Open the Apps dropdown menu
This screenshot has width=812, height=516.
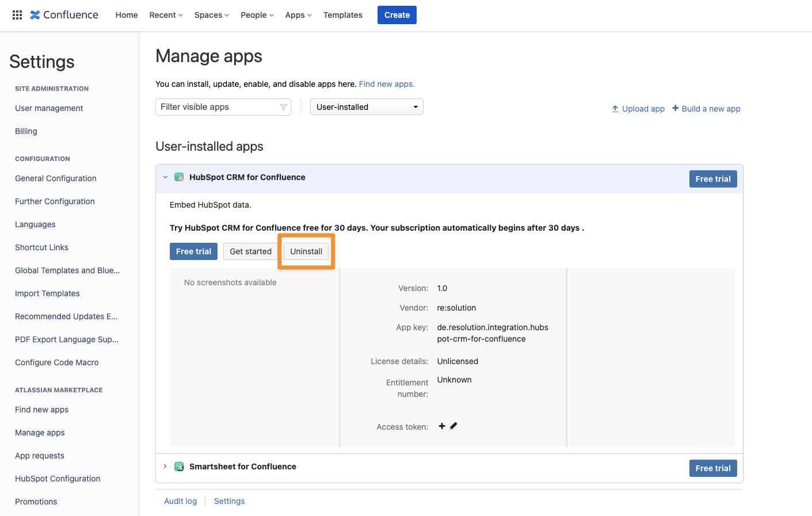299,15
